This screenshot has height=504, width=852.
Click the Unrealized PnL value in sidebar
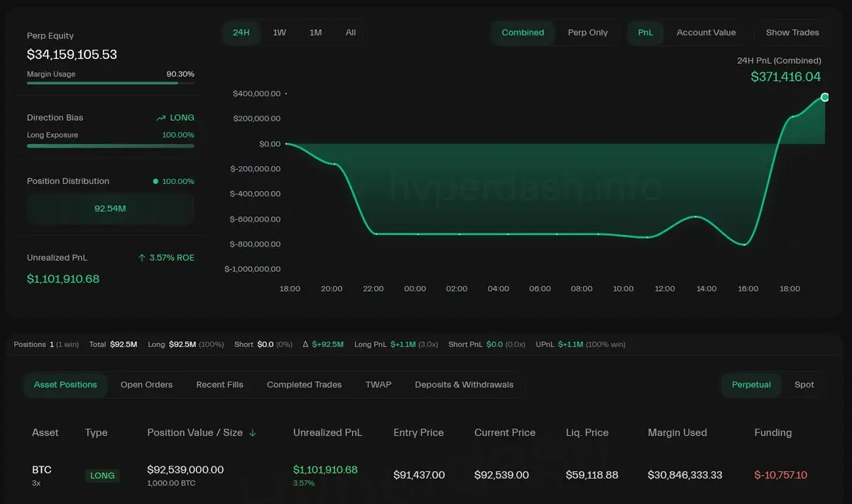63,279
